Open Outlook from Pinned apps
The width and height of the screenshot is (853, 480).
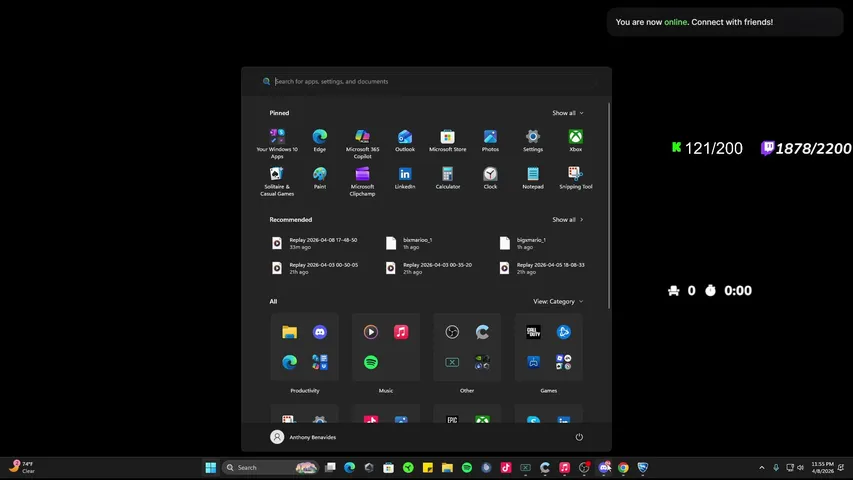coord(405,140)
